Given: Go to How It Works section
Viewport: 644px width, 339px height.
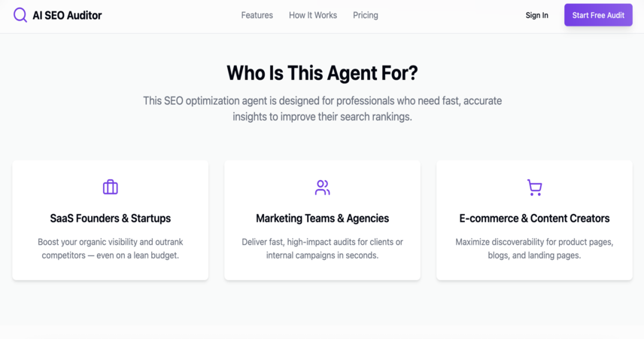Looking at the screenshot, I should click(x=313, y=15).
